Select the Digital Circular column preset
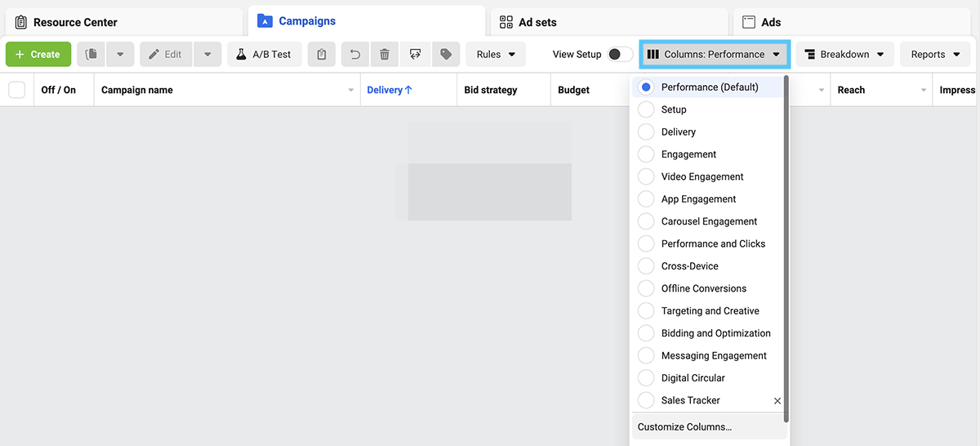 pyautogui.click(x=708, y=378)
